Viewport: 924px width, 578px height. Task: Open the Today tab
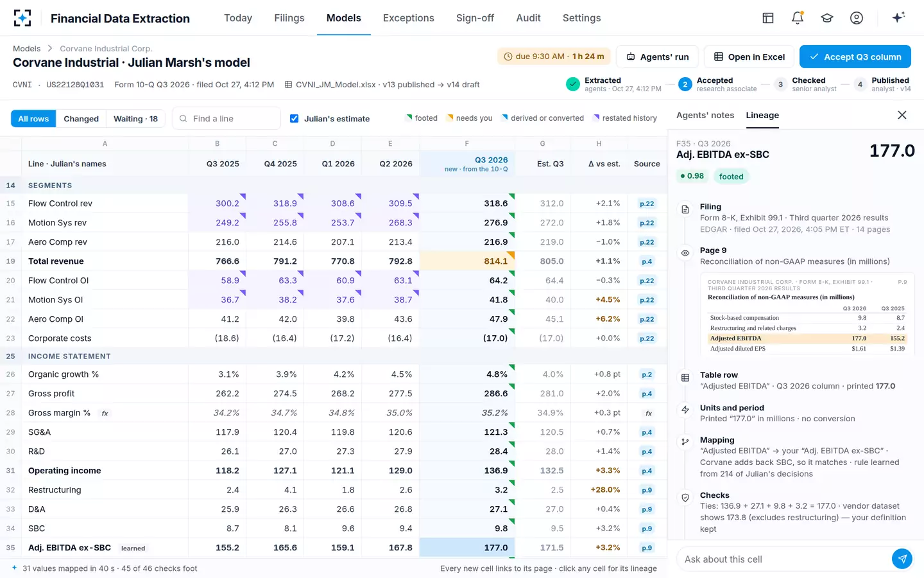coord(238,18)
